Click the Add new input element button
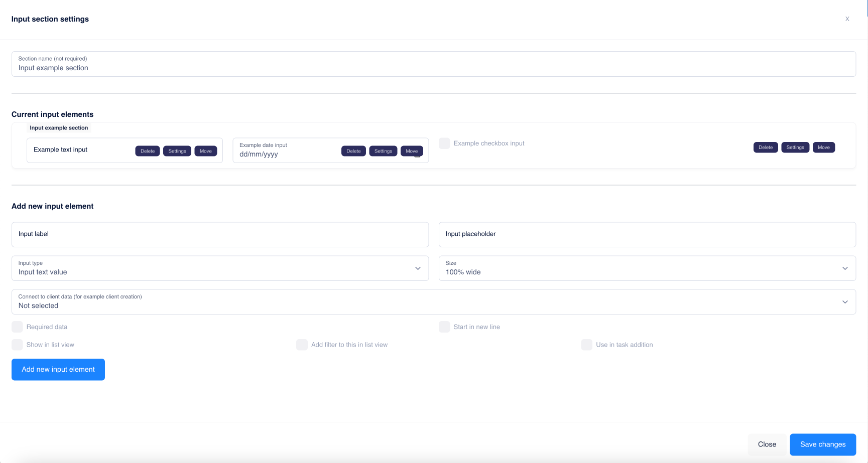The image size is (868, 463). coord(58,369)
